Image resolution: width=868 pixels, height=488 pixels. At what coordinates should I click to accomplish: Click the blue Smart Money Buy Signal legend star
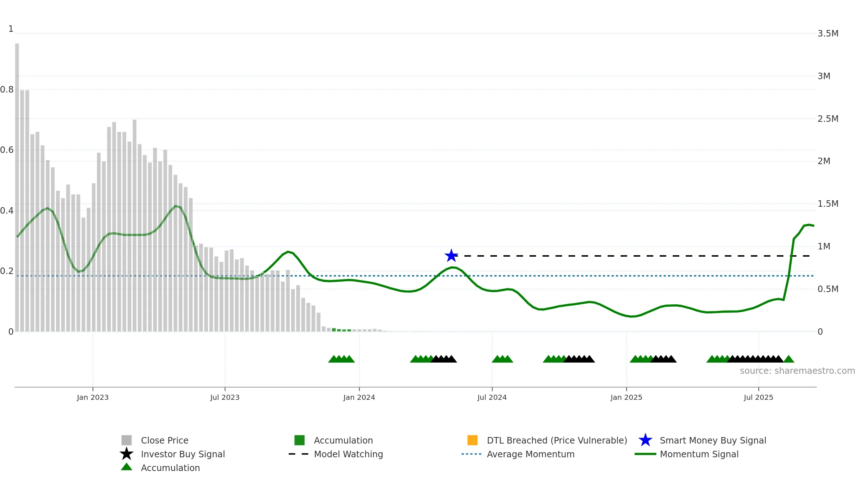tap(645, 440)
